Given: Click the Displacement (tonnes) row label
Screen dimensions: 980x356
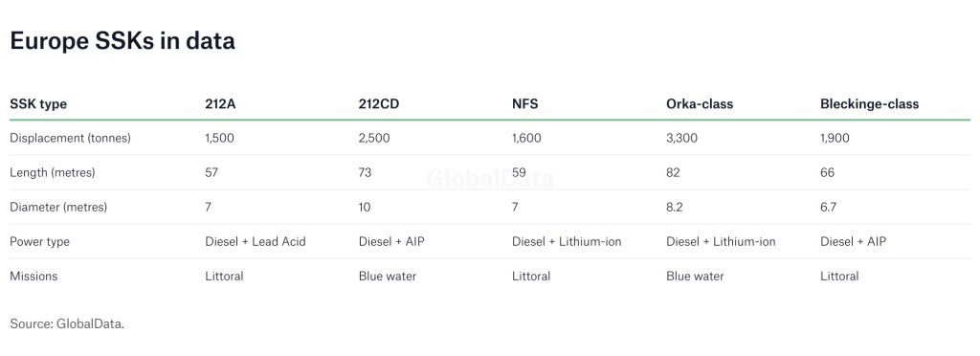Looking at the screenshot, I should coord(70,138).
